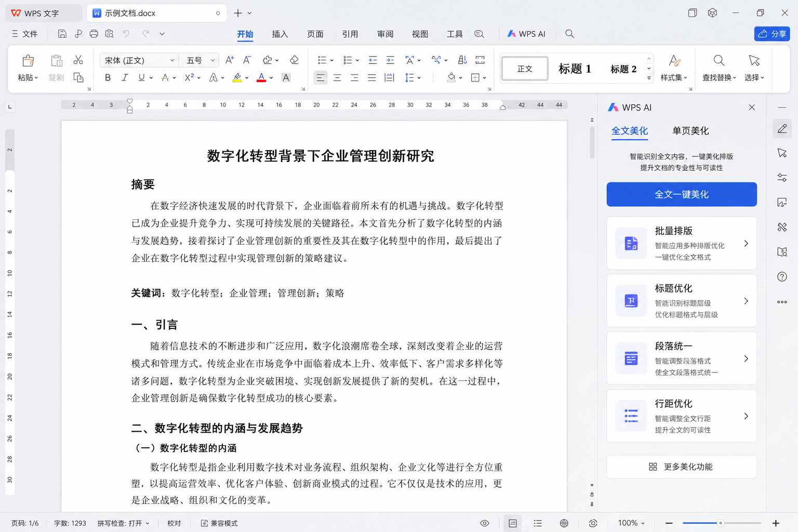Click the zoom slider handle

point(720,523)
